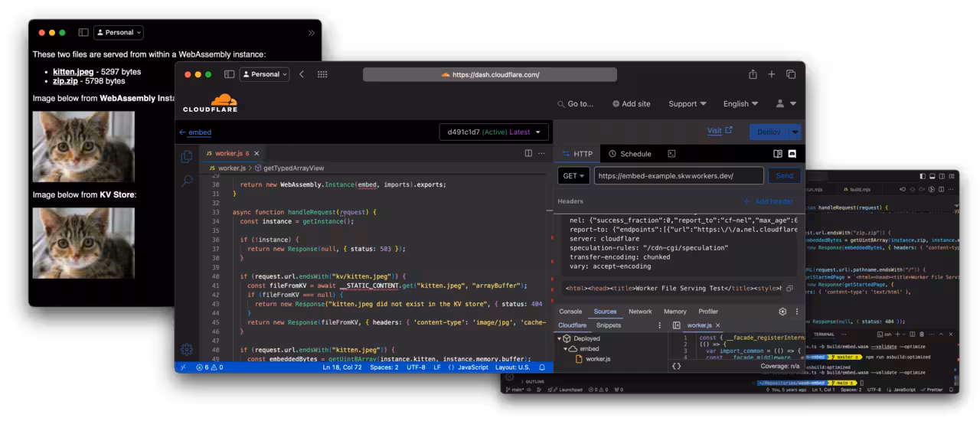Viewport: 980px width, 421px height.
Task: Switch to the terminal icon tab
Action: pyautogui.click(x=671, y=154)
